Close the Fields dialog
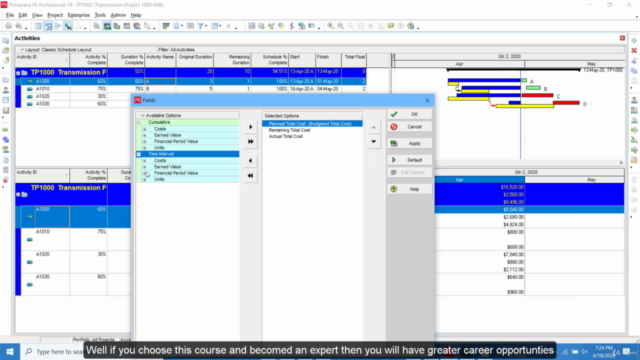Screen dimensions: 640x360 [x=427, y=100]
